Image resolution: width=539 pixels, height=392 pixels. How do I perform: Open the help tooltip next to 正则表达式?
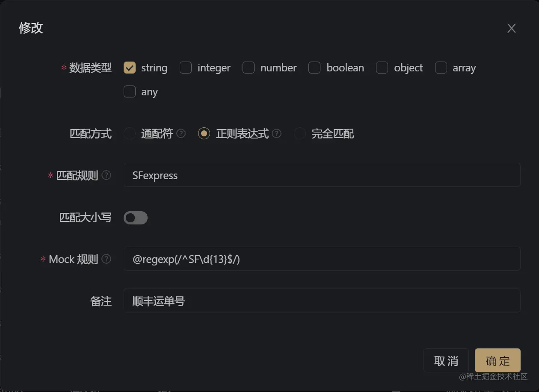click(277, 133)
